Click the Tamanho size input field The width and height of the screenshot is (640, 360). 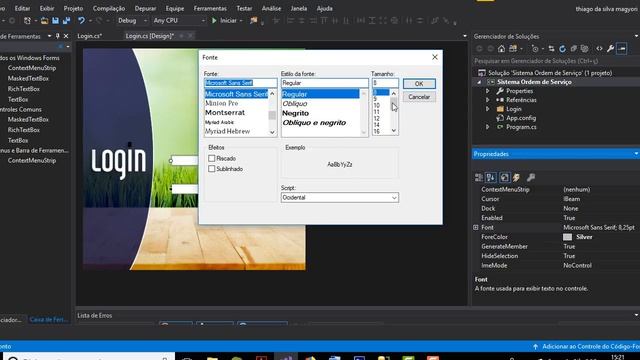pyautogui.click(x=385, y=83)
